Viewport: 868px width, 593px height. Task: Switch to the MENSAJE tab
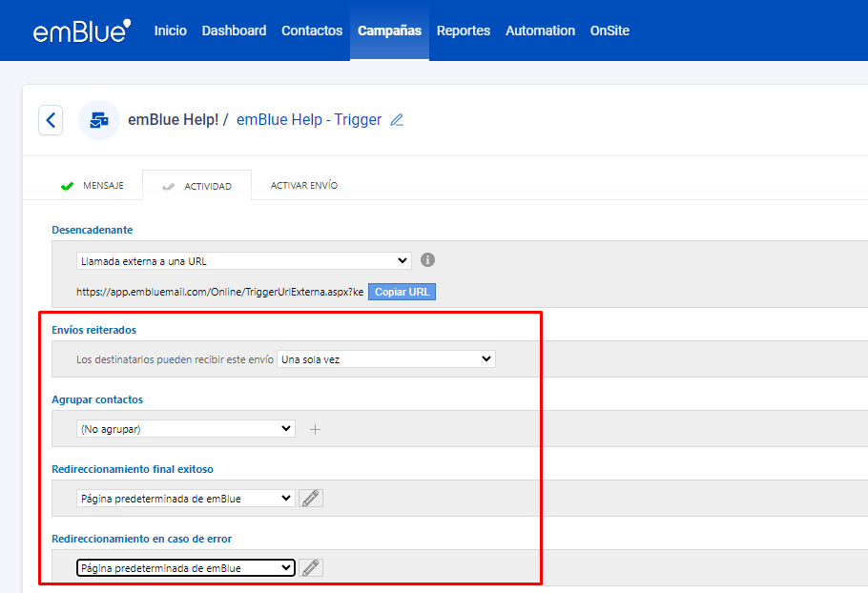click(x=93, y=185)
